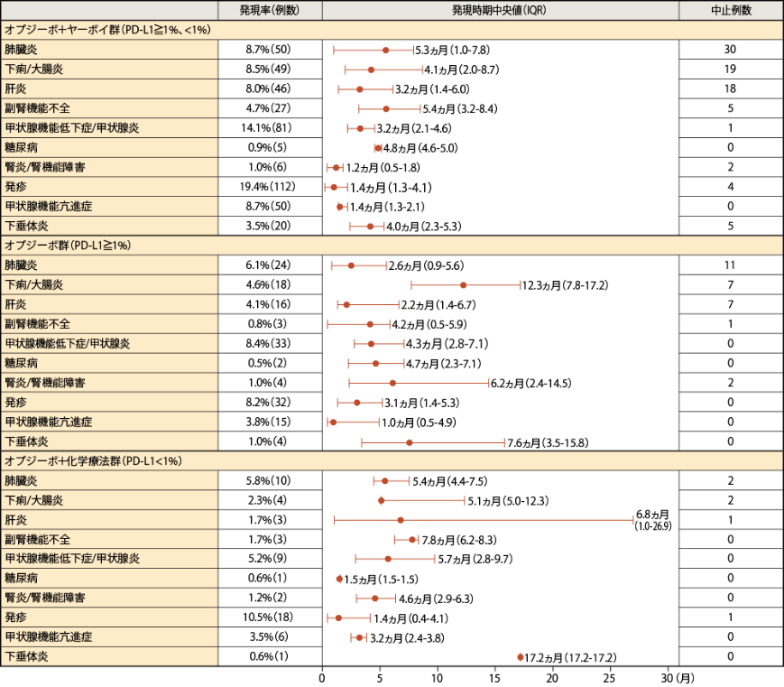Click group heading オプジーボ群(PD-L1≧1%)
This screenshot has height=687, width=784.
68,246
